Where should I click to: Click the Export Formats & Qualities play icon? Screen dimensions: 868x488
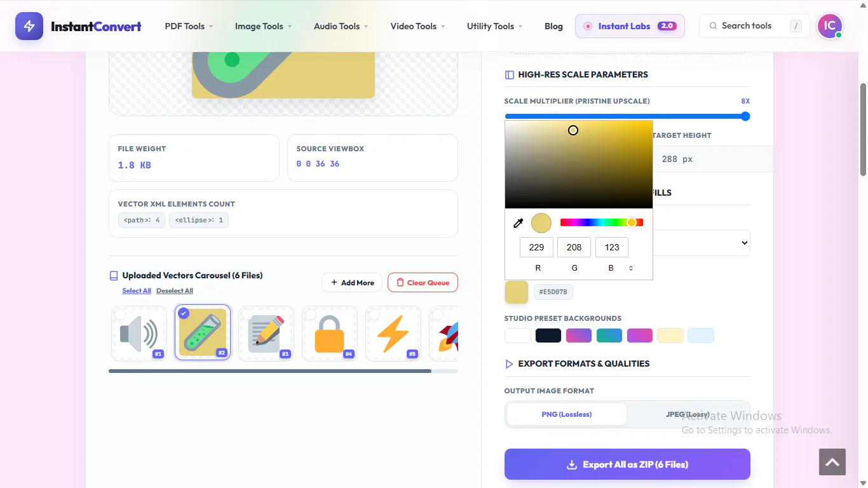[x=509, y=364]
